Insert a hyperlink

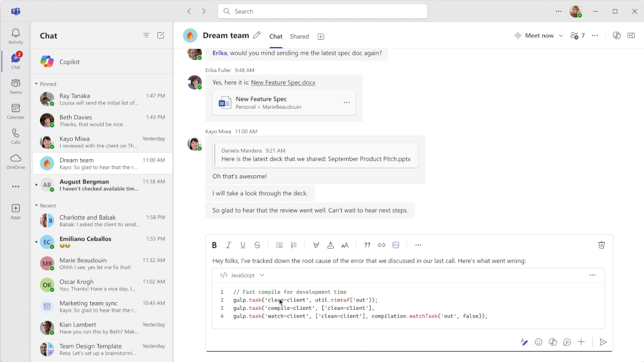coord(382,245)
